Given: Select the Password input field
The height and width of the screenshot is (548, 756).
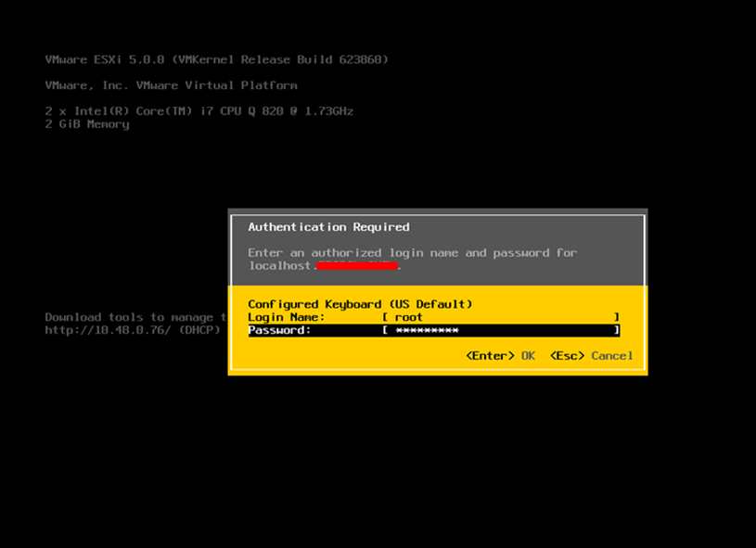Looking at the screenshot, I should pyautogui.click(x=501, y=330).
